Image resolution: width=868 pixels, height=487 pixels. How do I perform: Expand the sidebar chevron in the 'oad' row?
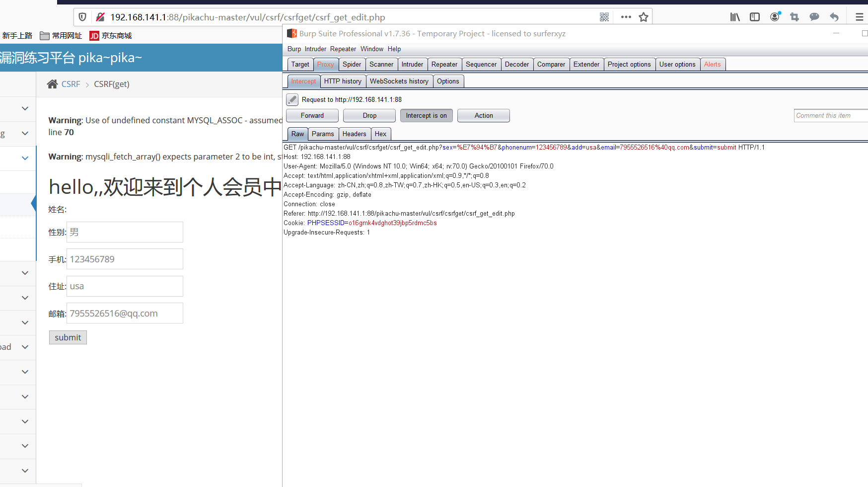pos(25,347)
